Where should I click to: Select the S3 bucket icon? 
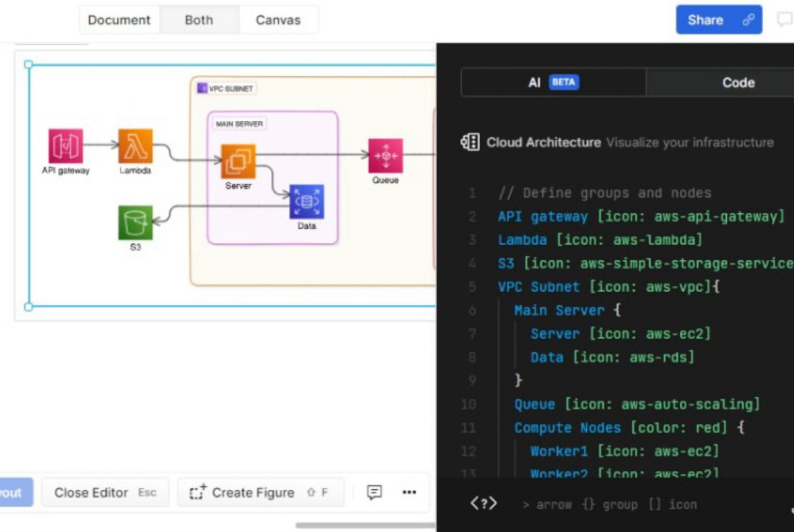coord(135,222)
